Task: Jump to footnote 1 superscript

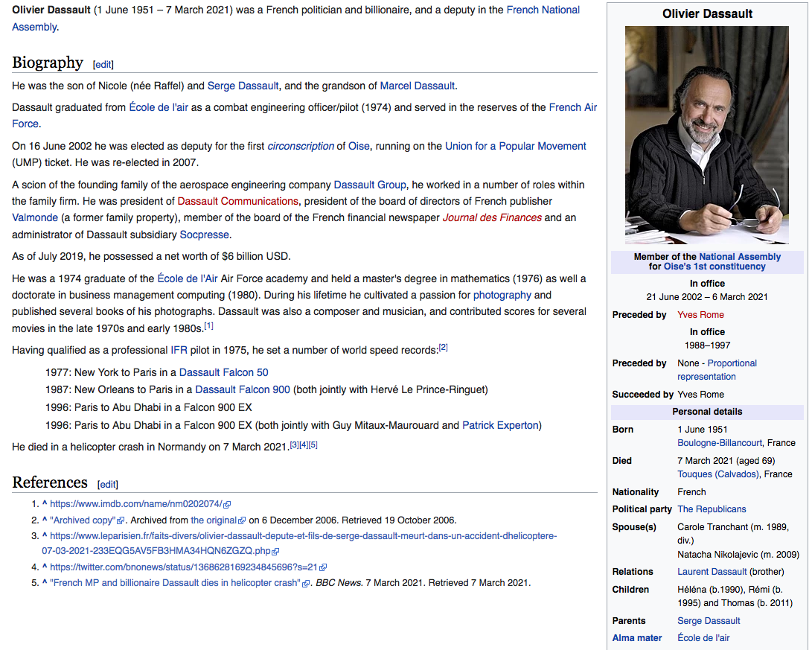Action: (x=208, y=326)
